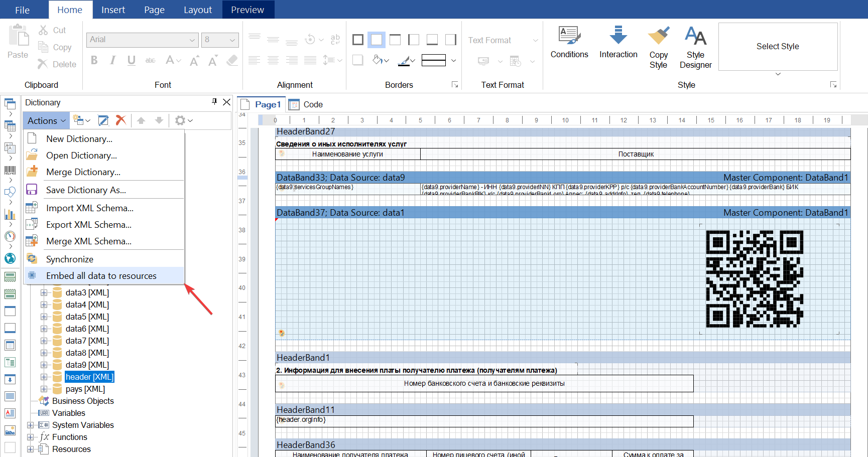
Task: Open the font size 8 combo box
Action: pyautogui.click(x=220, y=40)
